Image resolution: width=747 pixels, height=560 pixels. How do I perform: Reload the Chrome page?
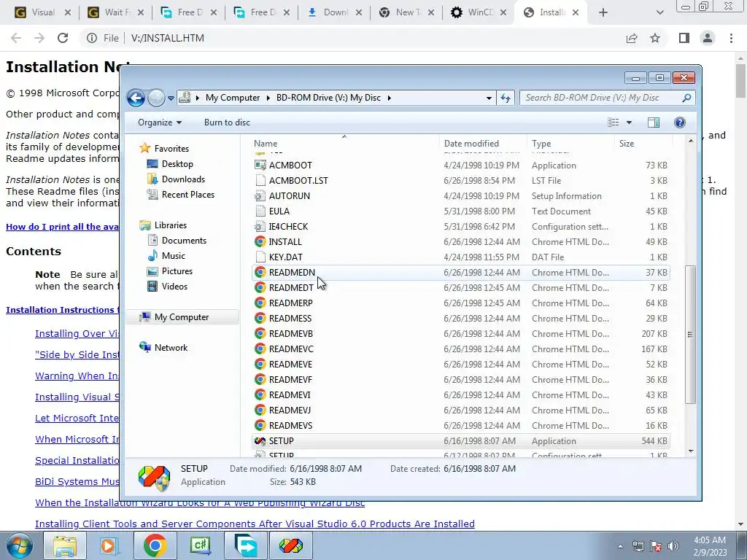pos(63,38)
